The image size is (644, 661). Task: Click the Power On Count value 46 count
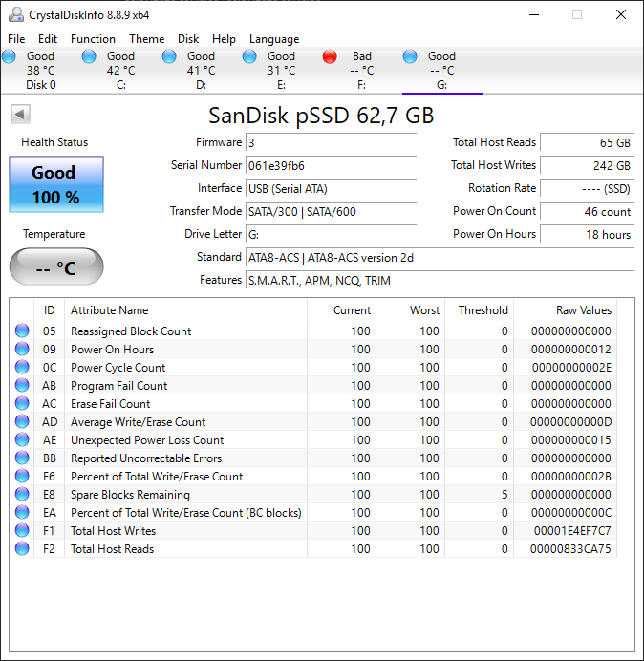(587, 212)
